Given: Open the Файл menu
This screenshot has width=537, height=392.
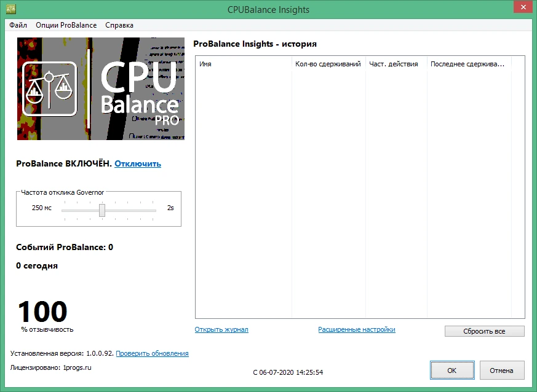Looking at the screenshot, I should pyautogui.click(x=18, y=25).
